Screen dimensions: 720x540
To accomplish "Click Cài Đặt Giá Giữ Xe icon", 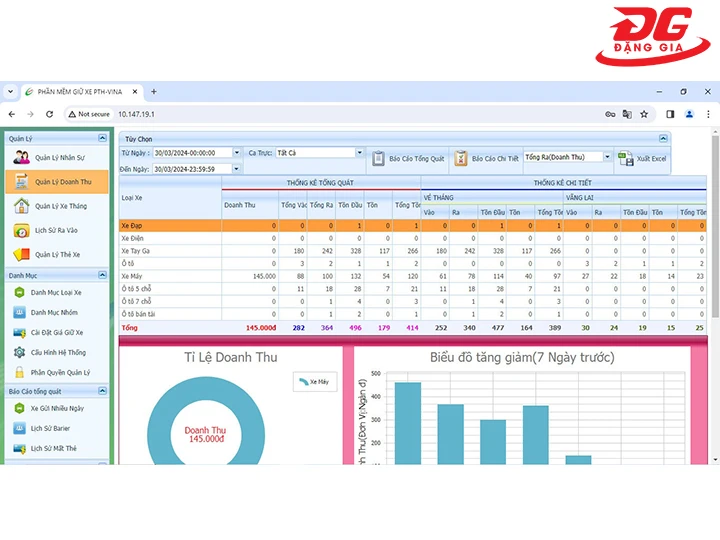I will pyautogui.click(x=20, y=332).
